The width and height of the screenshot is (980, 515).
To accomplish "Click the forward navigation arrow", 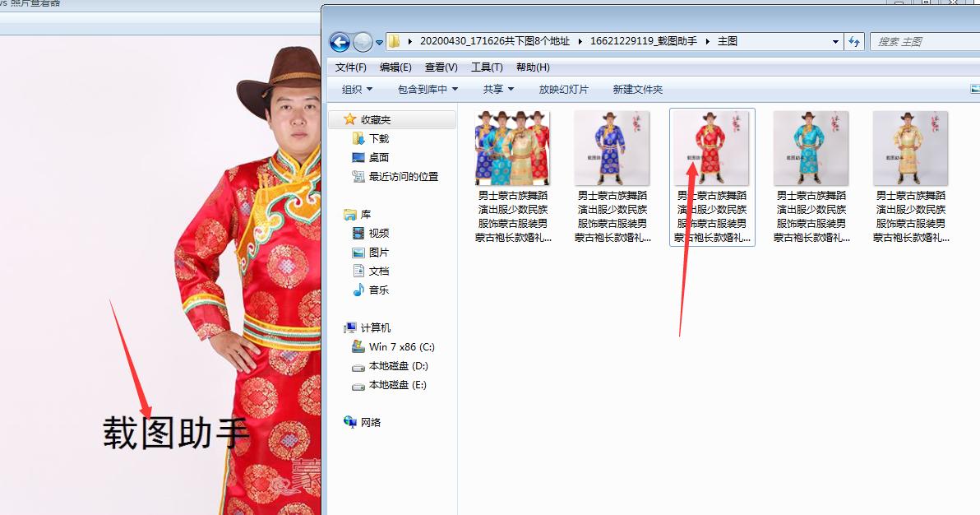I will (x=362, y=42).
